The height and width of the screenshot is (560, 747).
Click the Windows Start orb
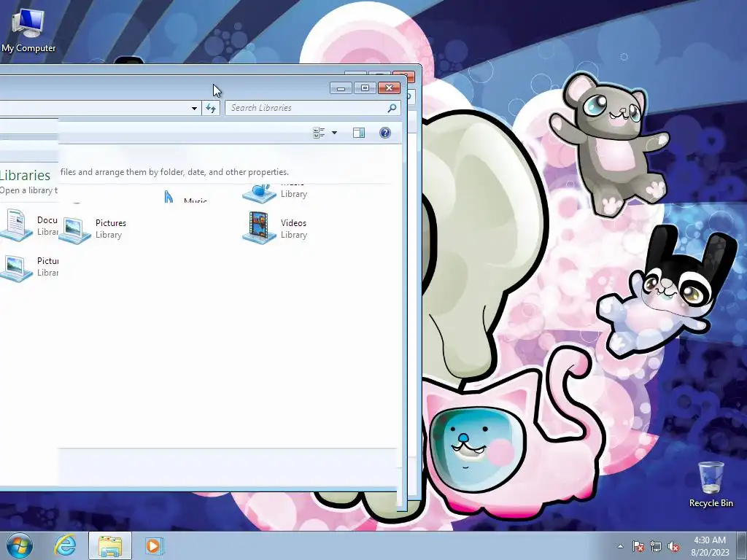(20, 545)
